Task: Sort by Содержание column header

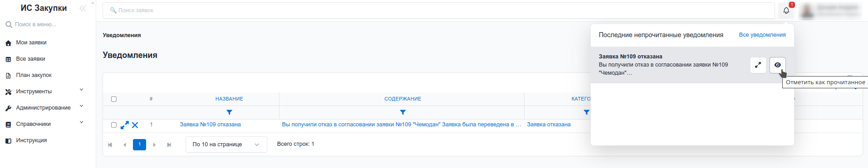Action: pyautogui.click(x=403, y=99)
